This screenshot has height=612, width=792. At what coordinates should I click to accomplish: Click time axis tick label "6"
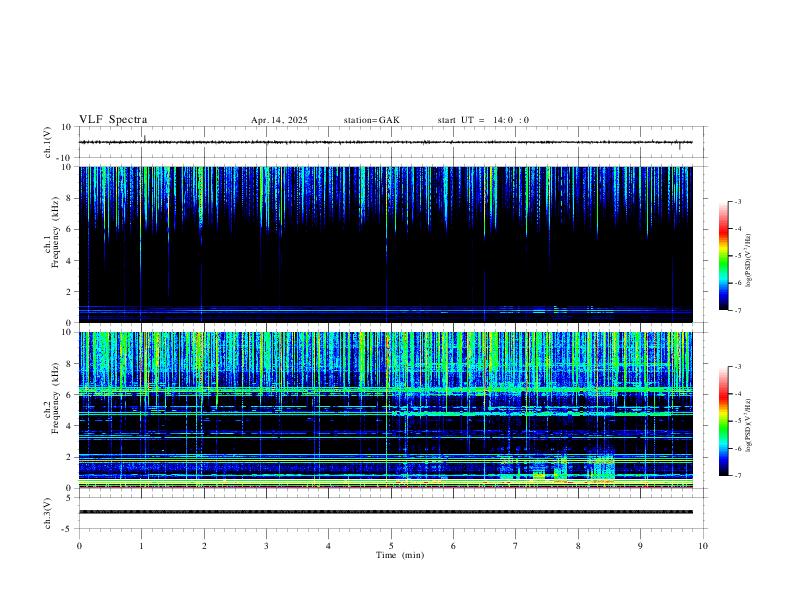[453, 546]
